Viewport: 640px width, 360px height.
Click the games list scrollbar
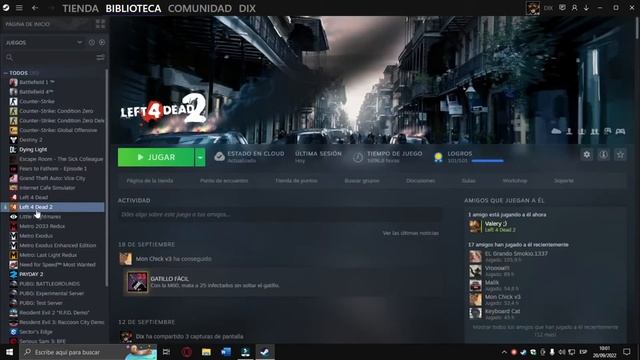tap(107, 178)
